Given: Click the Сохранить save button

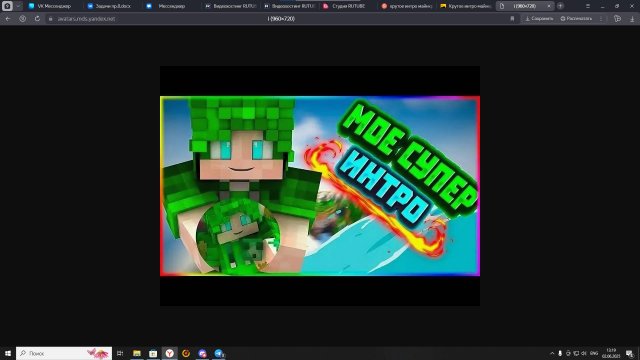Looking at the screenshot, I should click(x=539, y=19).
